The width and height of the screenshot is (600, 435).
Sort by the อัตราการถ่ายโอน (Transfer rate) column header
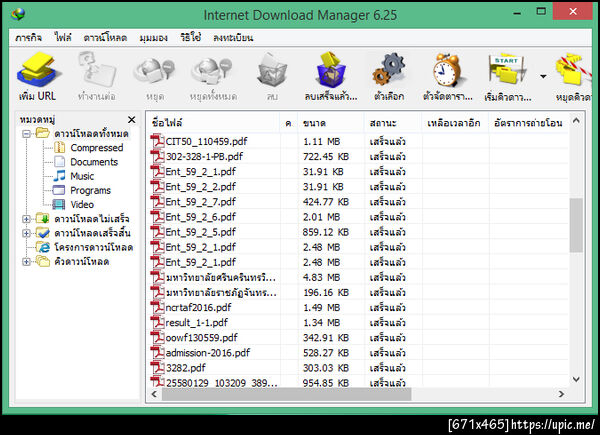pos(529,123)
